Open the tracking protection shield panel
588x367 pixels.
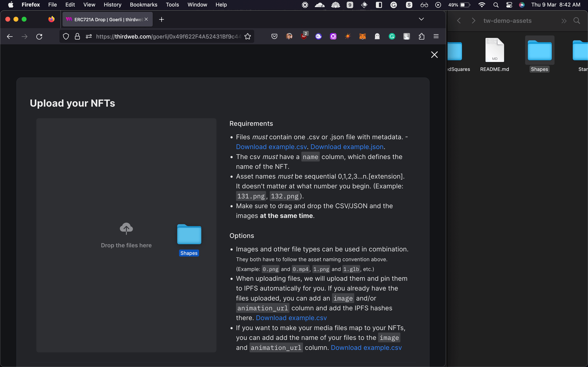point(66,36)
